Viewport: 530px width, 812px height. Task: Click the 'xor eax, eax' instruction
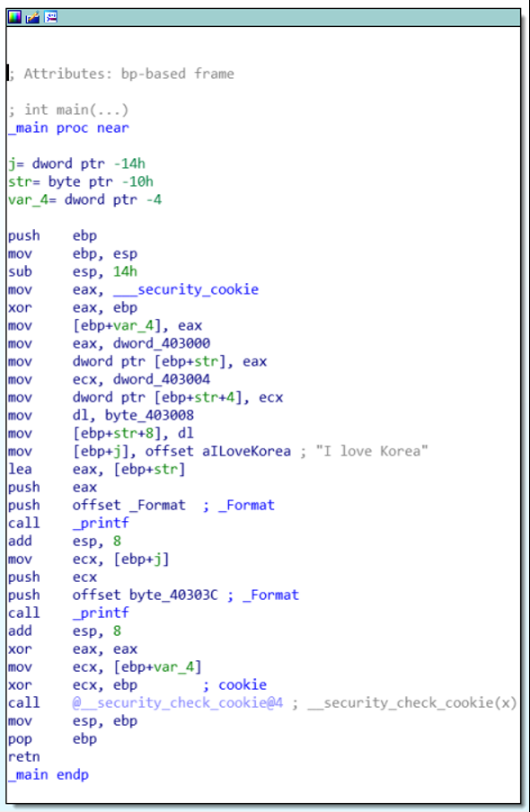73,649
